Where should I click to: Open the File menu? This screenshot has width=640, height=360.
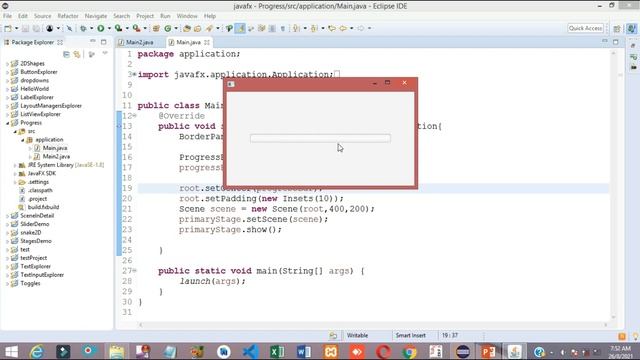pos(7,16)
